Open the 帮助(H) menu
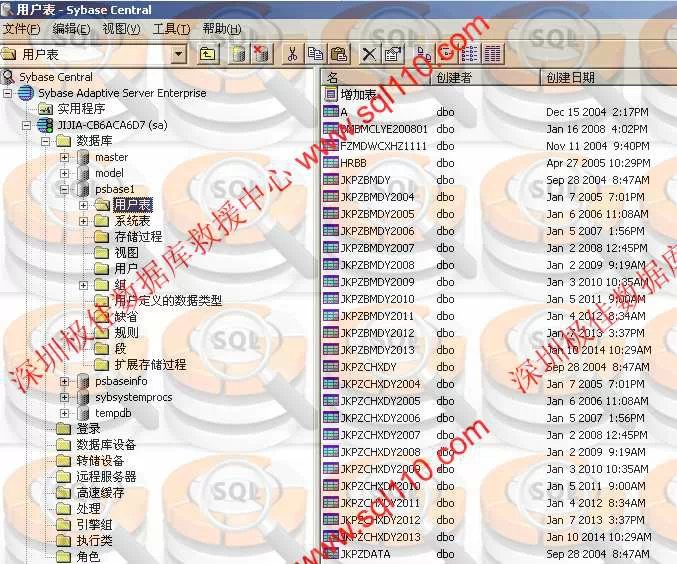677x564 pixels. click(222, 29)
